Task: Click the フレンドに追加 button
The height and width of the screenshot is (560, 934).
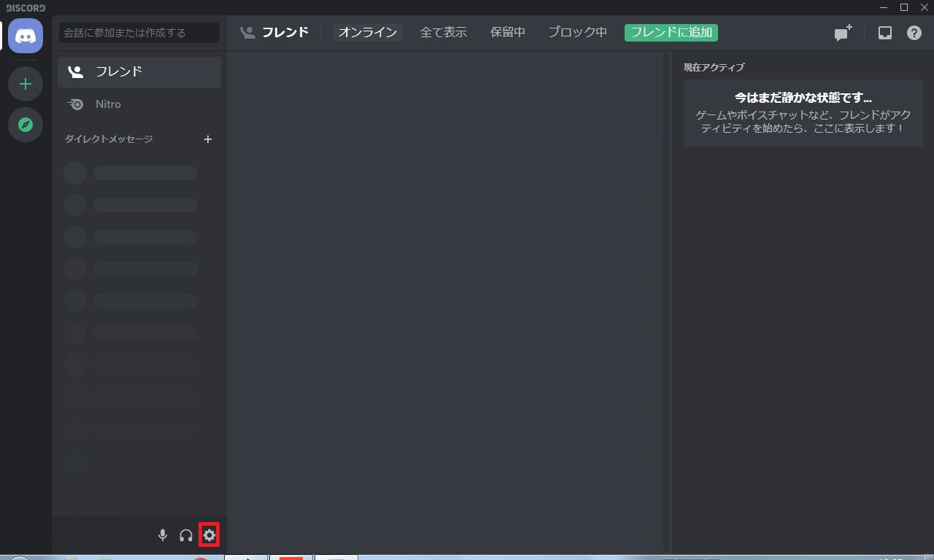Action: coord(671,33)
